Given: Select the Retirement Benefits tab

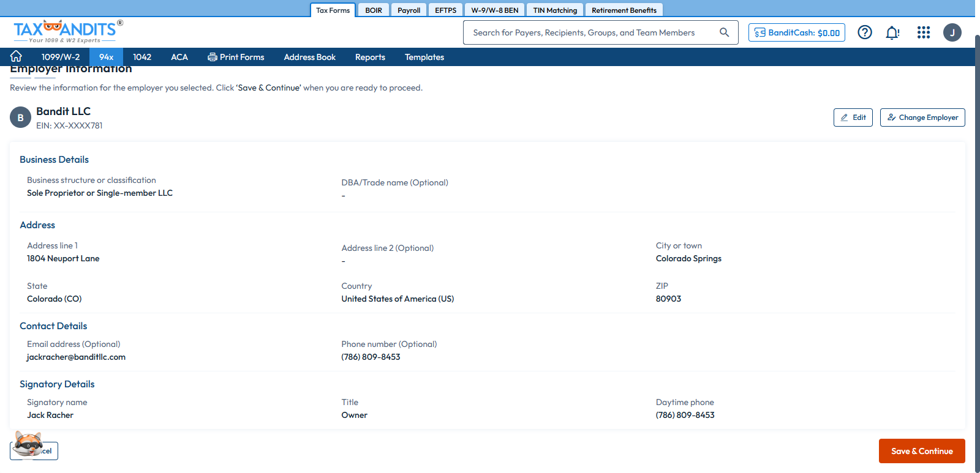Looking at the screenshot, I should (x=624, y=10).
